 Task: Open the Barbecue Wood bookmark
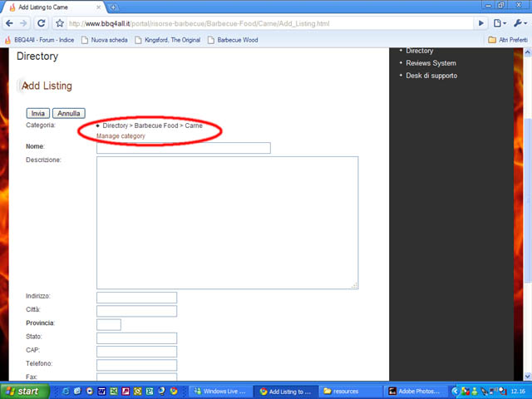233,40
